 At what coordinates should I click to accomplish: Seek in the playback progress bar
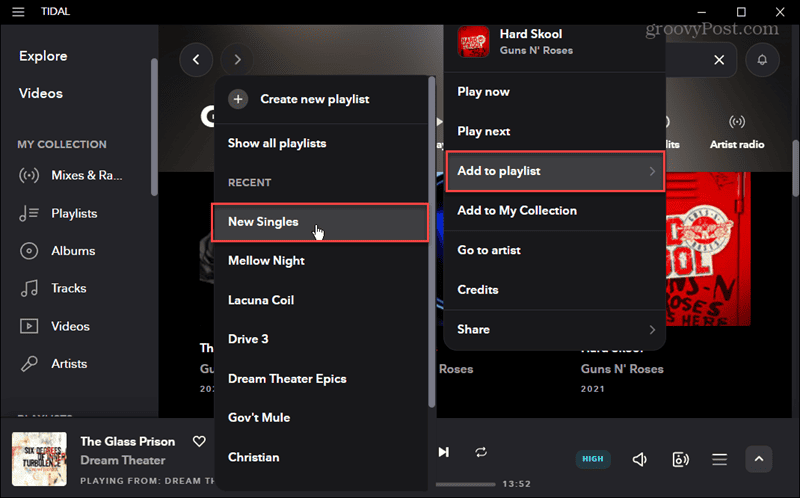(465, 484)
